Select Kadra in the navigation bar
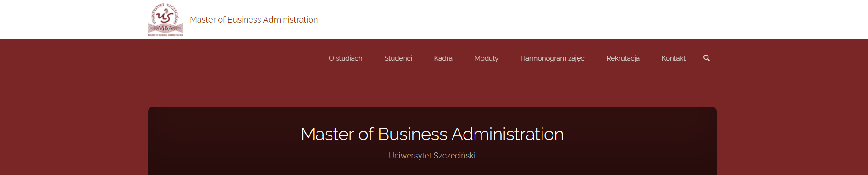Screen dimensions: 868x175 pos(443,58)
